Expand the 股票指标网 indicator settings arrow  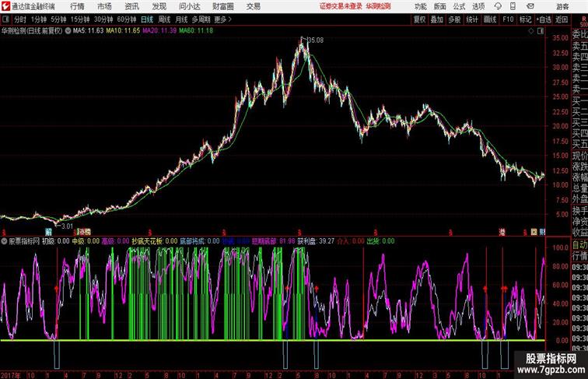click(4, 241)
